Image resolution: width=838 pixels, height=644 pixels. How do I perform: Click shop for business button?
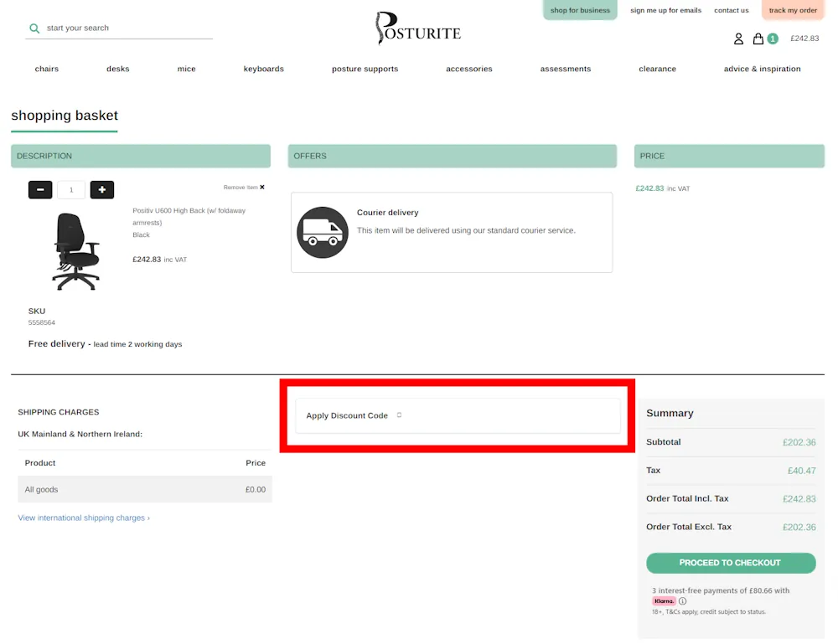click(x=580, y=10)
